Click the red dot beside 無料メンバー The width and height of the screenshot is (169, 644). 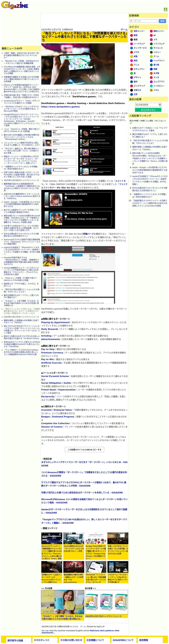151,31
